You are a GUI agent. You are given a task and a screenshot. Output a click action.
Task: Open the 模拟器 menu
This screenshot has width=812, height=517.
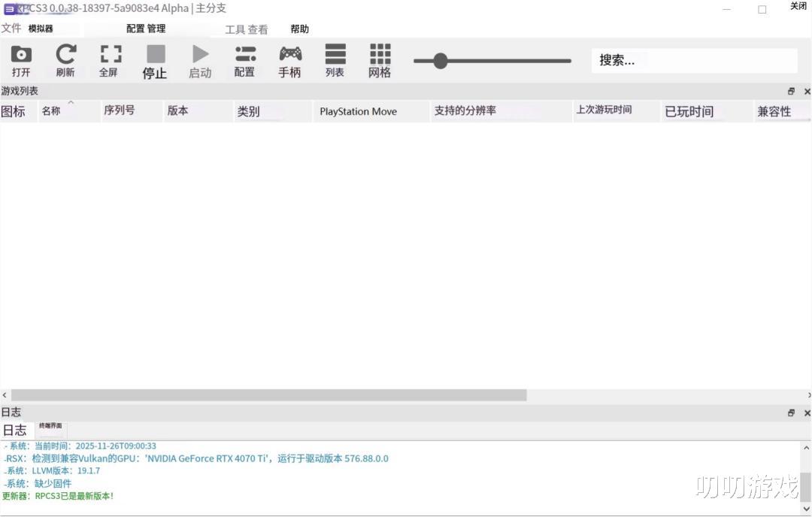pos(41,29)
